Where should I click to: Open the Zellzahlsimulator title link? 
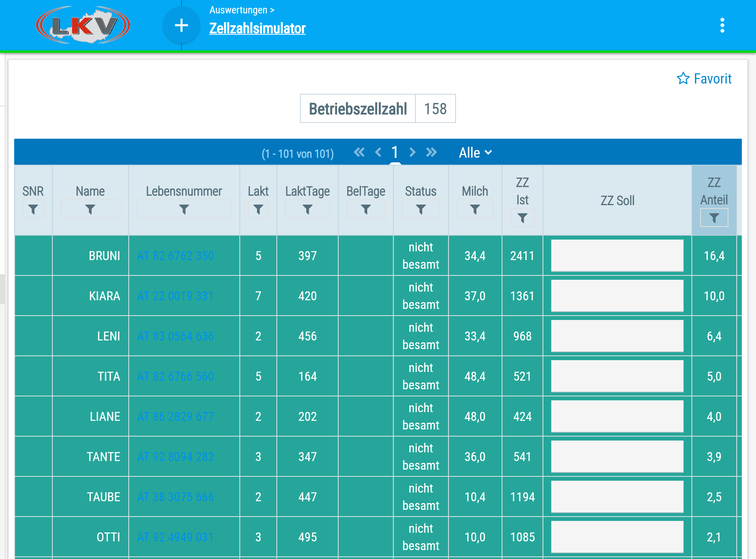click(257, 28)
